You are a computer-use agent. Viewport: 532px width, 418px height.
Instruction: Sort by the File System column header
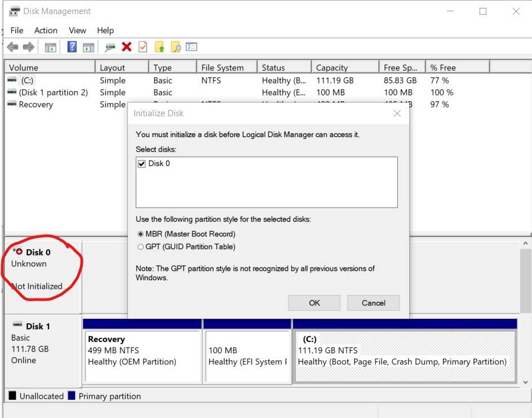(227, 67)
